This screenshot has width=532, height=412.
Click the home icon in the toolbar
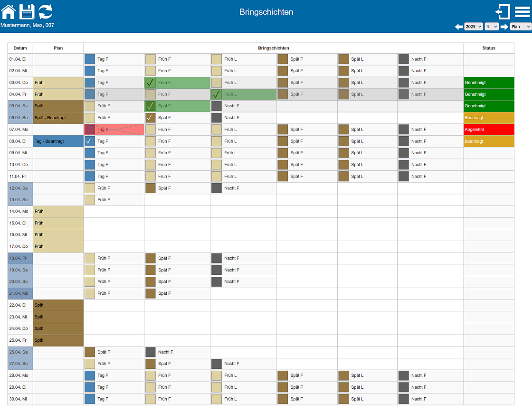coord(8,12)
